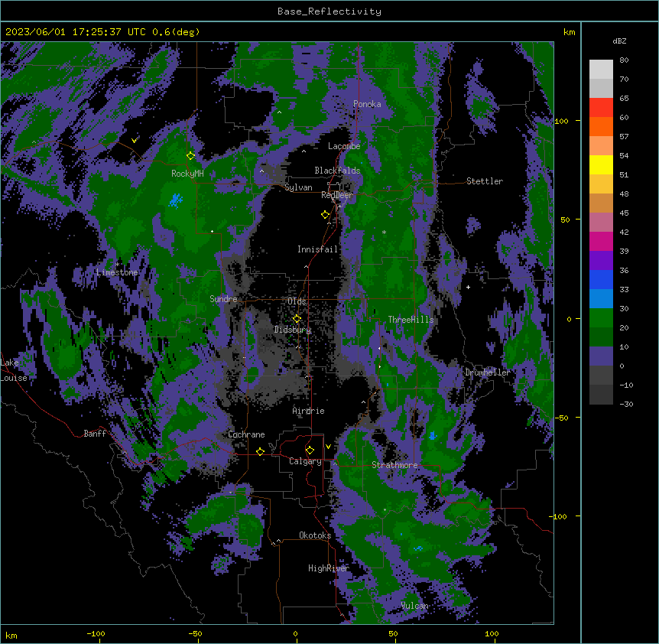Click the dBZ legend heading

(619, 41)
